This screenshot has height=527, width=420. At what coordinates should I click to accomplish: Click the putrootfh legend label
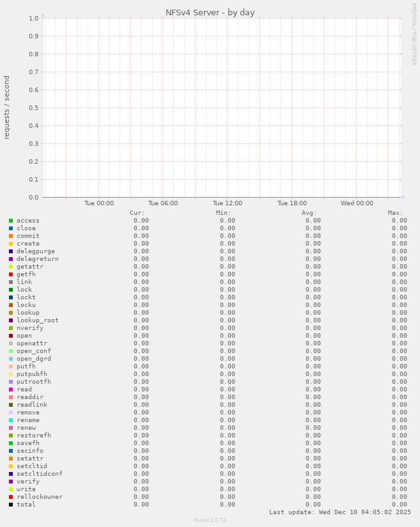[34, 382]
